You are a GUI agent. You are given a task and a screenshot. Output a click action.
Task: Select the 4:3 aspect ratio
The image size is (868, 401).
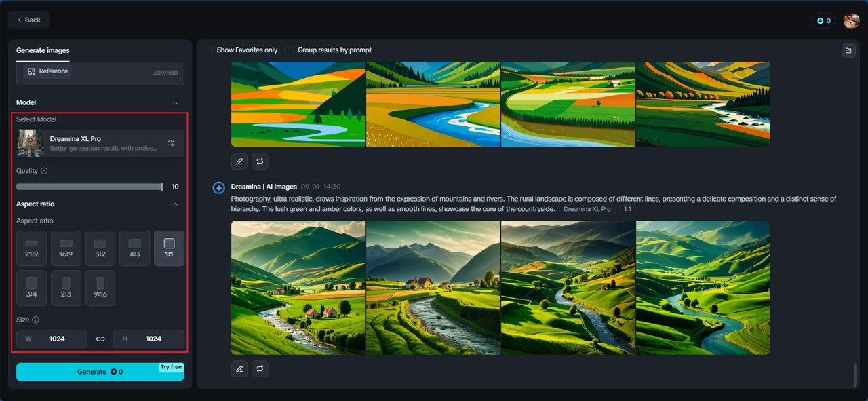click(x=135, y=248)
